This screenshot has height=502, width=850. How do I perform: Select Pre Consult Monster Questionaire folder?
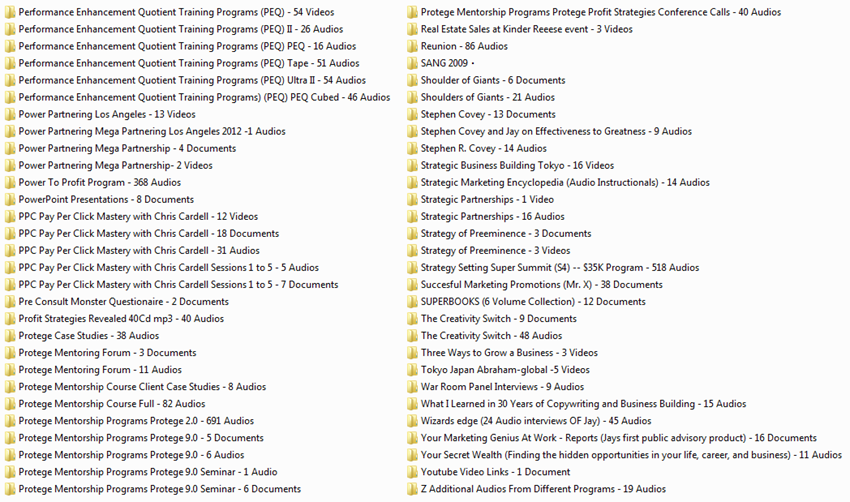(x=123, y=301)
